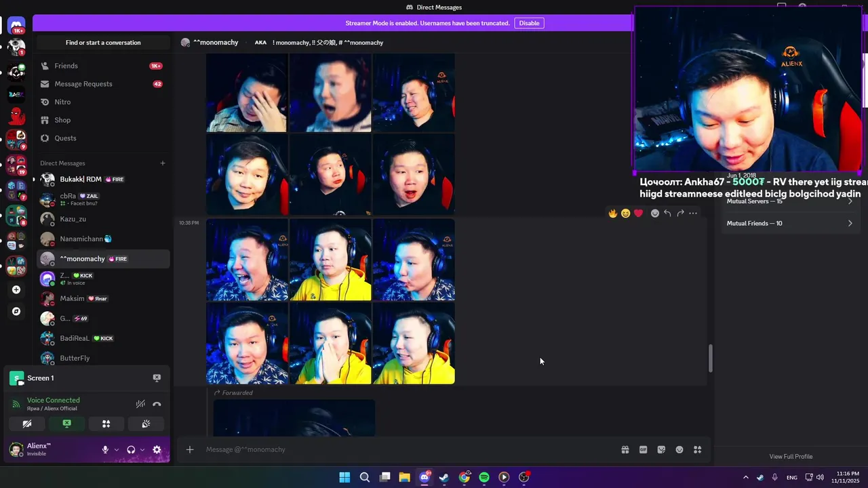Create new DM with plus icon
This screenshot has height=488, width=868.
(163, 163)
